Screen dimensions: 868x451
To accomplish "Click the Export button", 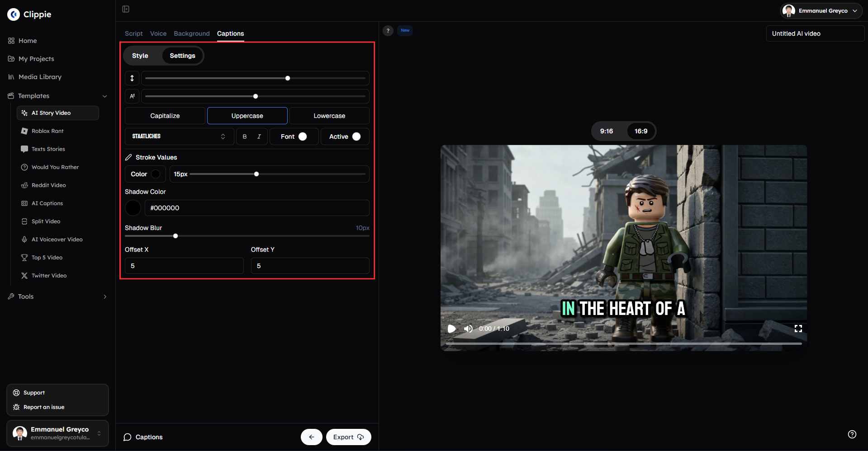I will tap(349, 437).
